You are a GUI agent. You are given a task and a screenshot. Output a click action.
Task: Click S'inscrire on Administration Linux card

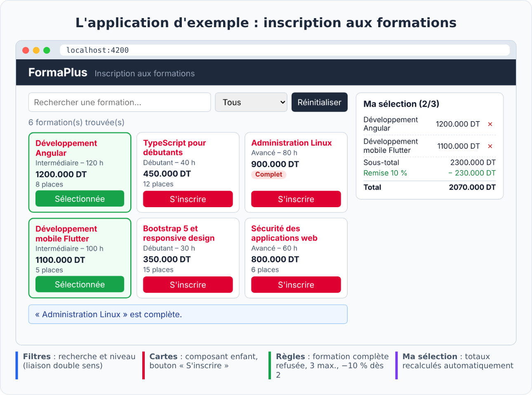pos(296,199)
